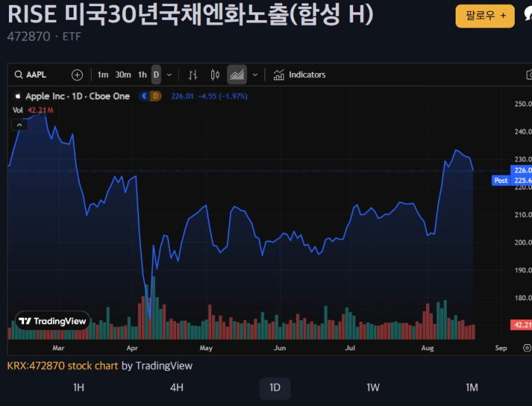Click the Indicators text label
The image size is (532, 406).
coord(307,74)
